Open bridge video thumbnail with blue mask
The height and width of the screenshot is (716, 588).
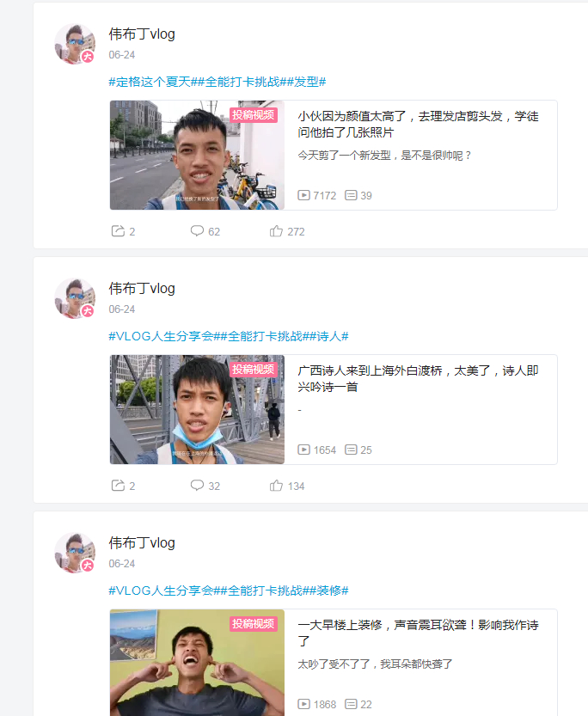point(197,410)
